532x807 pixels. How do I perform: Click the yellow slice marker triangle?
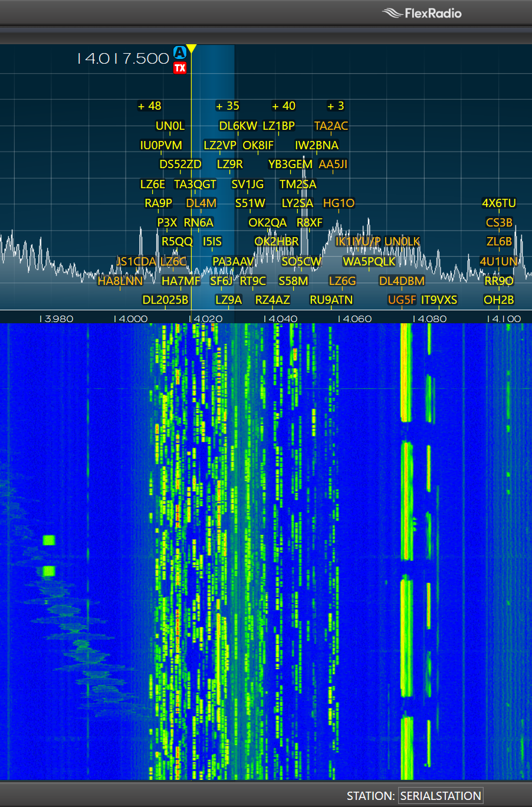click(191, 48)
